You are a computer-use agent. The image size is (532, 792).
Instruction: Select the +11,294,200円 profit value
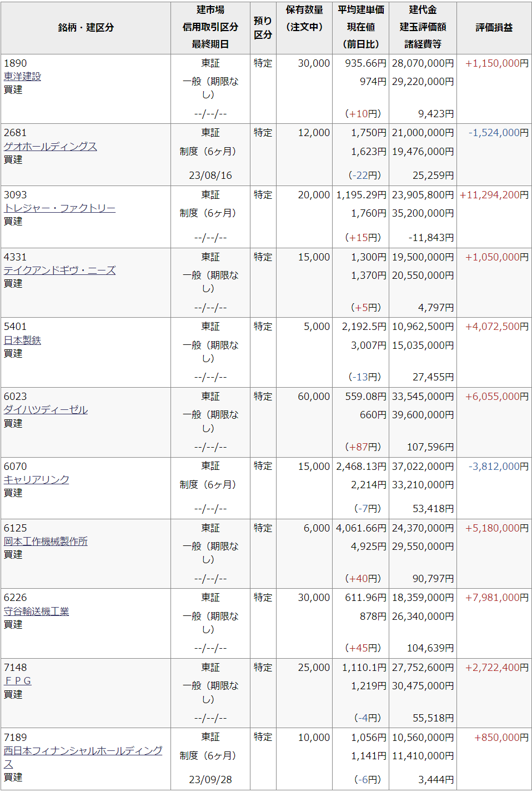[494, 195]
